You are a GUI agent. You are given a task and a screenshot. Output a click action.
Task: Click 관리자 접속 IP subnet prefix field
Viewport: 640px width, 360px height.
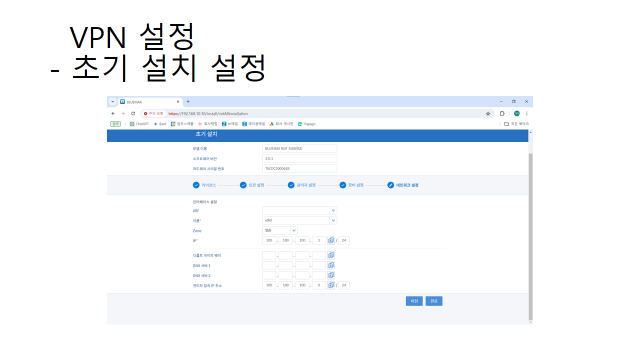point(344,285)
